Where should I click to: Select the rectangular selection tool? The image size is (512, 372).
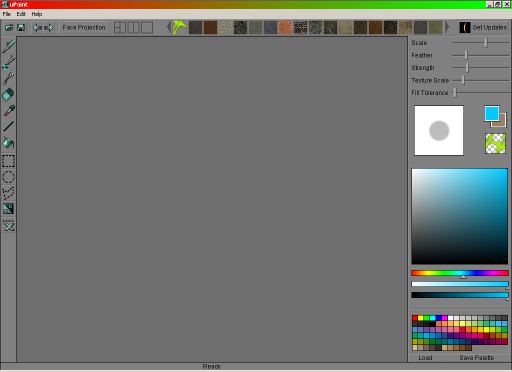tap(9, 161)
